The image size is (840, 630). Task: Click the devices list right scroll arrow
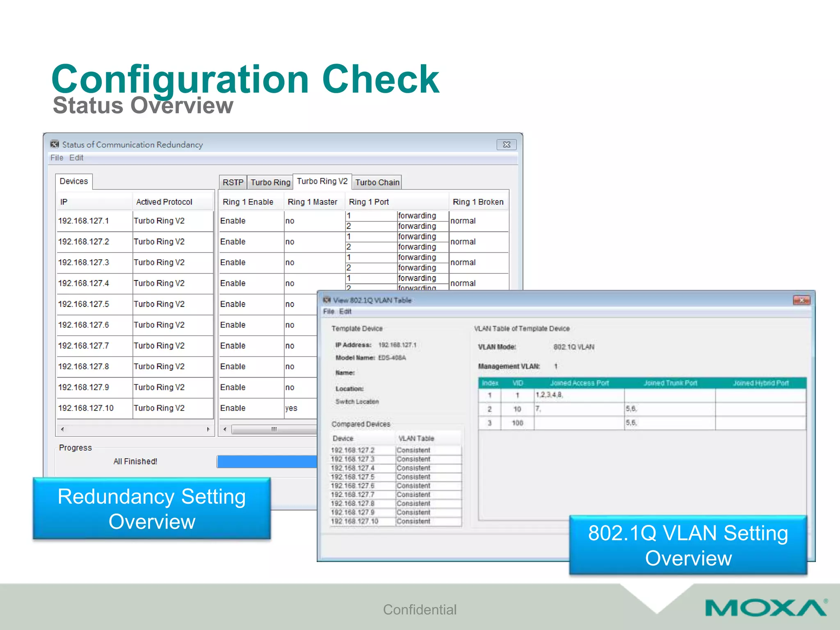click(208, 429)
